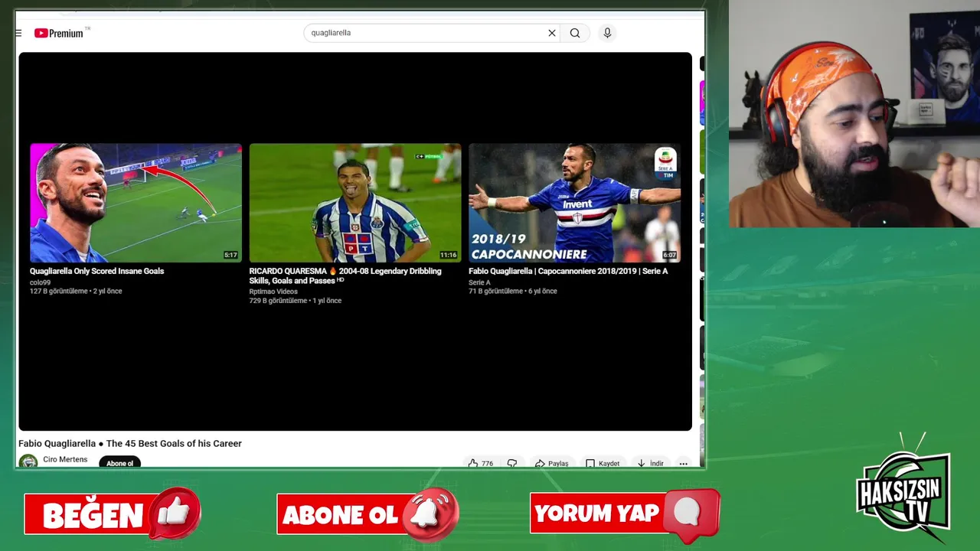Click the 11:16 duration badge

pyautogui.click(x=448, y=255)
